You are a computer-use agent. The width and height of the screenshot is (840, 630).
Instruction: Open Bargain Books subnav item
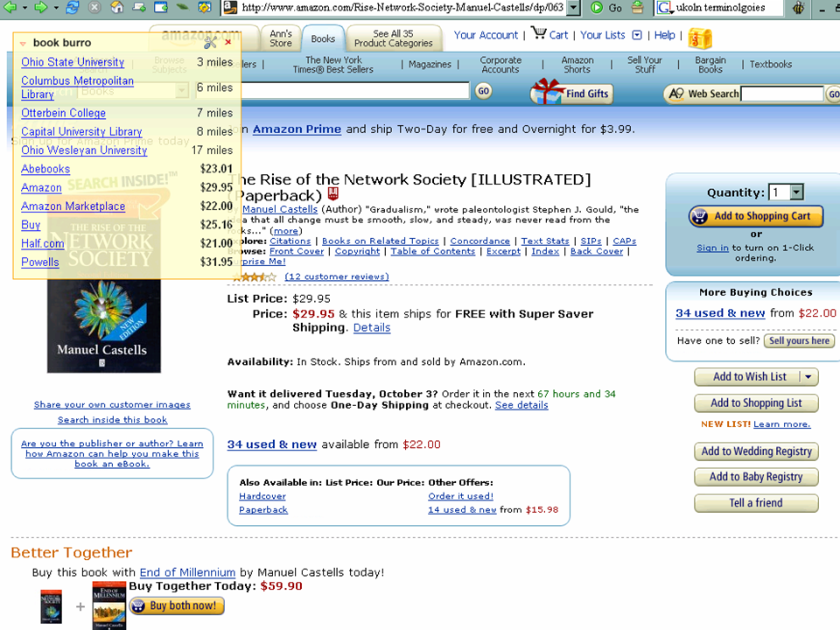(x=710, y=64)
